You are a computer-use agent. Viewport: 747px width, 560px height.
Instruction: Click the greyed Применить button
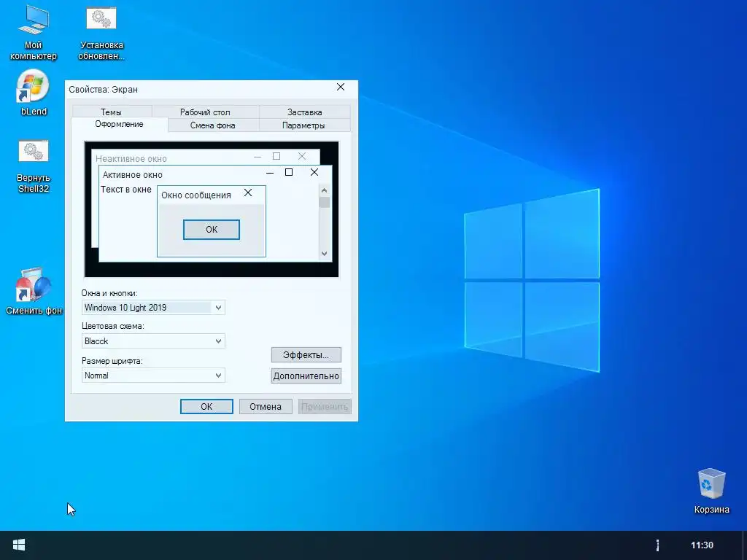click(325, 406)
